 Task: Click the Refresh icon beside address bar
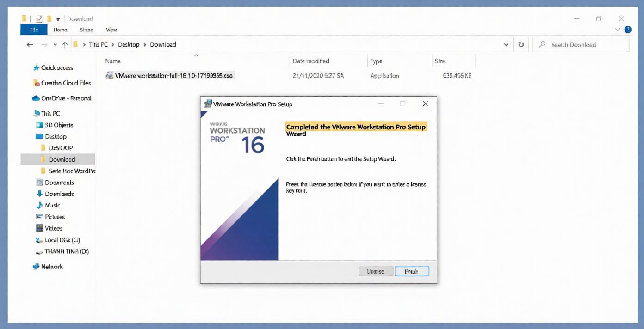coord(521,45)
